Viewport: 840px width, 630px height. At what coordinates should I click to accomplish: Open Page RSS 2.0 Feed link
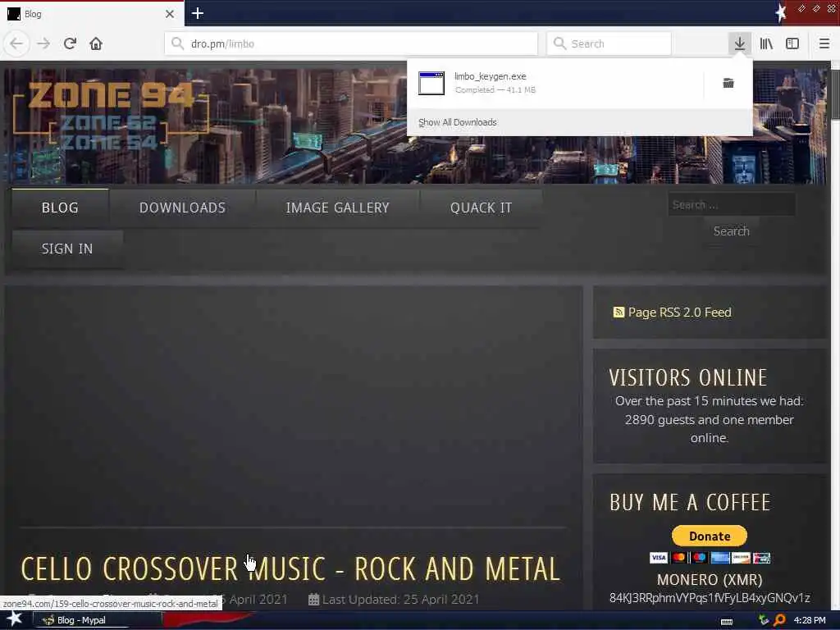679,313
